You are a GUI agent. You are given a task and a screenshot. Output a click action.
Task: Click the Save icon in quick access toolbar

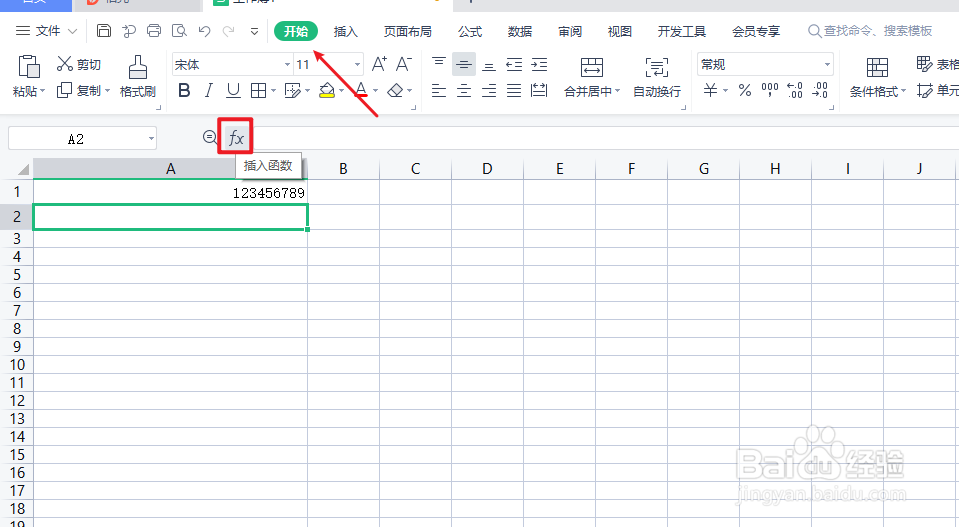coord(104,31)
